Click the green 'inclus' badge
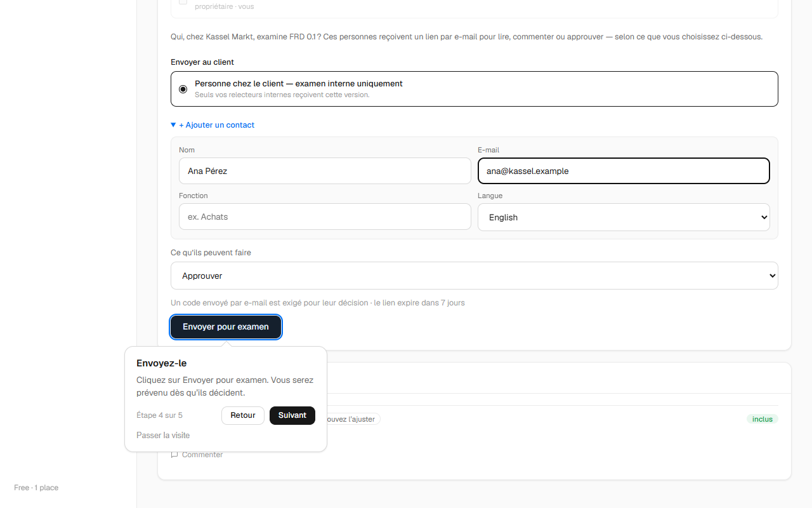Screen dimensions: 812x508 (x=763, y=419)
